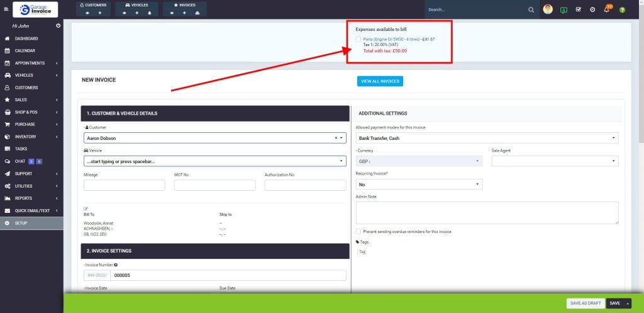The width and height of the screenshot is (644, 313).
Task: Click into the Mileage field
Action: coord(124,185)
